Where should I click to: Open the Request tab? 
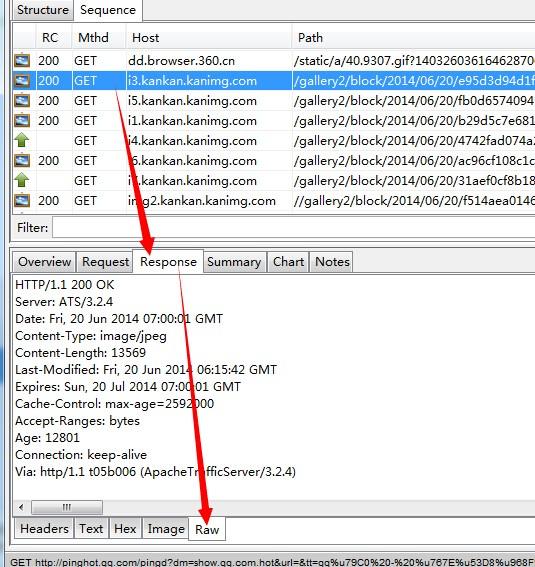[x=105, y=262]
